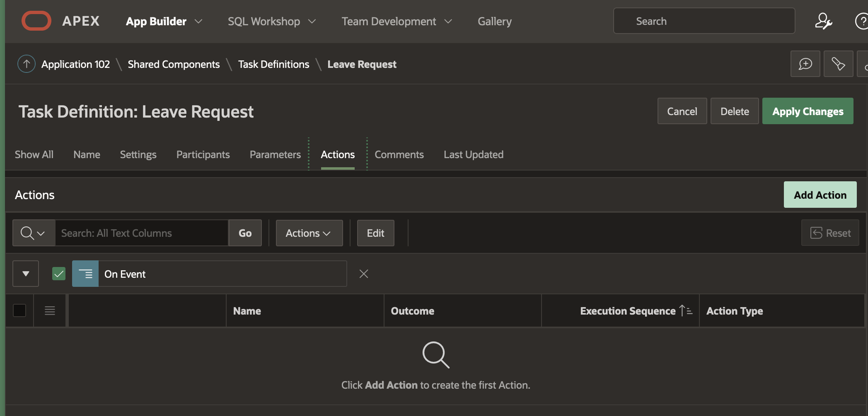Open the row actions hamburger menu icon

[50, 310]
